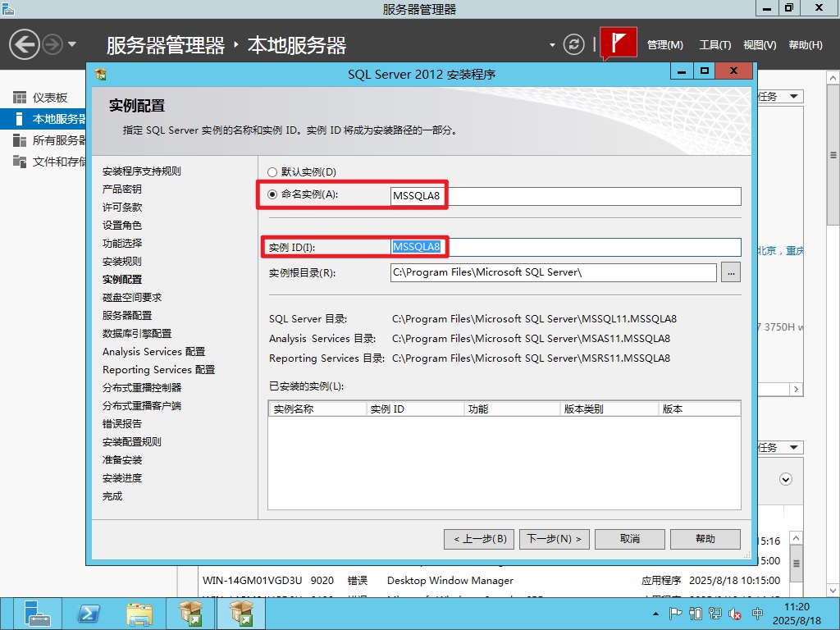Screen dimensions: 840x630
Task: Sort by the 实例名称 column header
Action: [317, 409]
